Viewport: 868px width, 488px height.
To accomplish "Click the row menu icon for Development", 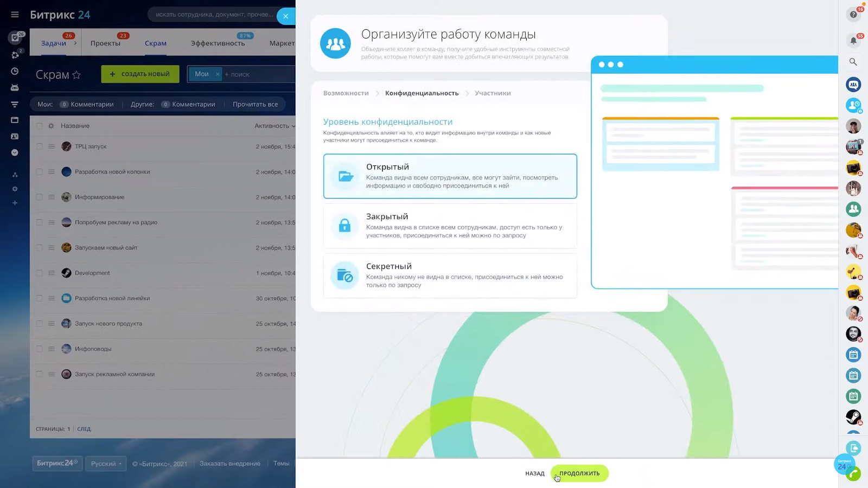I will (52, 273).
